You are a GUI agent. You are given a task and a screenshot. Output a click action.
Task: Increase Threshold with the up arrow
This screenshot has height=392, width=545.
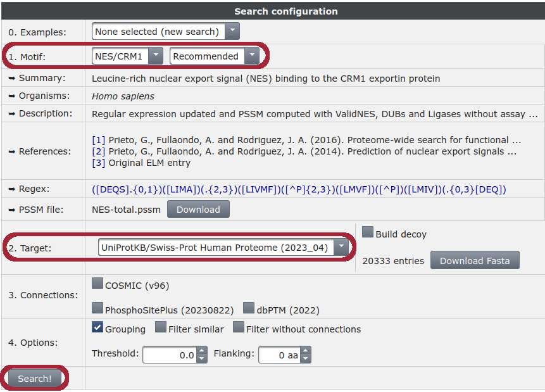pyautogui.click(x=201, y=351)
